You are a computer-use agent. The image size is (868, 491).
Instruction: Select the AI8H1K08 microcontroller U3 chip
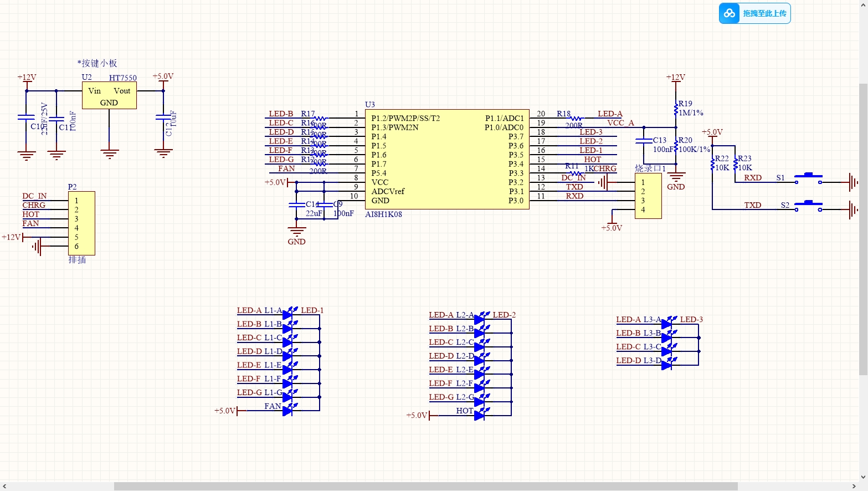coord(447,159)
